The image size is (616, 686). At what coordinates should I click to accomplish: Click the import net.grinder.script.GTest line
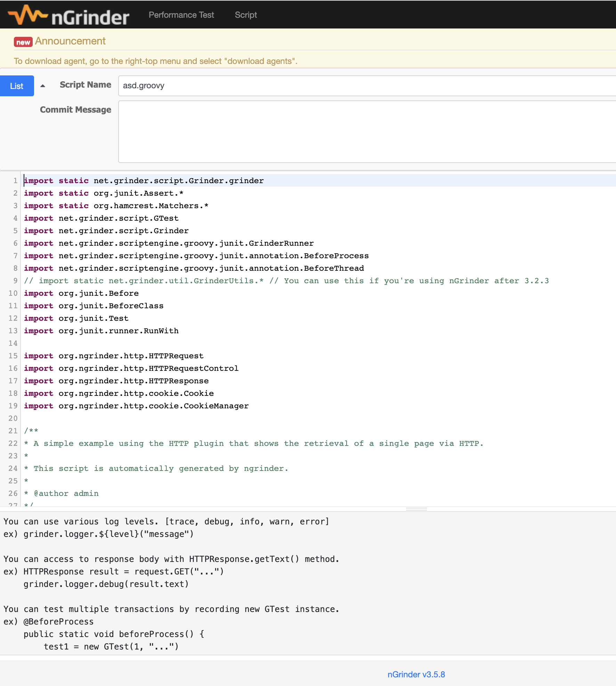[x=101, y=218]
